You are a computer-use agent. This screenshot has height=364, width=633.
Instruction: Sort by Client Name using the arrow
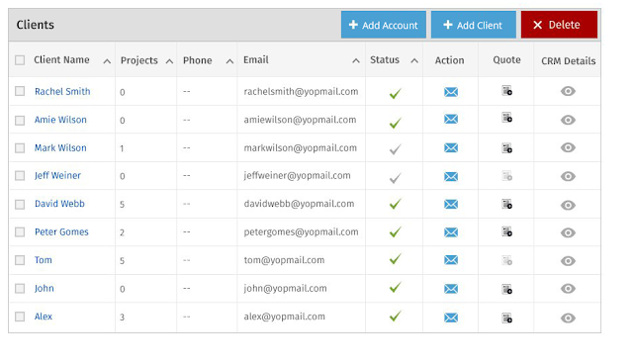(x=107, y=61)
